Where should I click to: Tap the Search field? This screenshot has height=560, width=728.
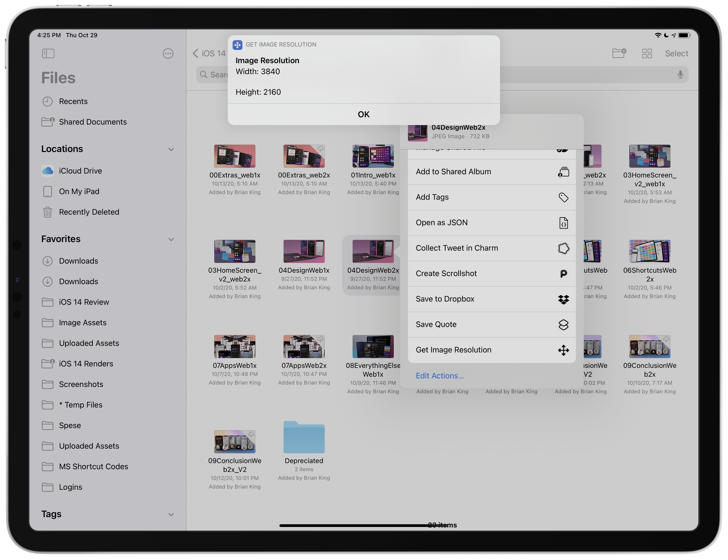442,74
